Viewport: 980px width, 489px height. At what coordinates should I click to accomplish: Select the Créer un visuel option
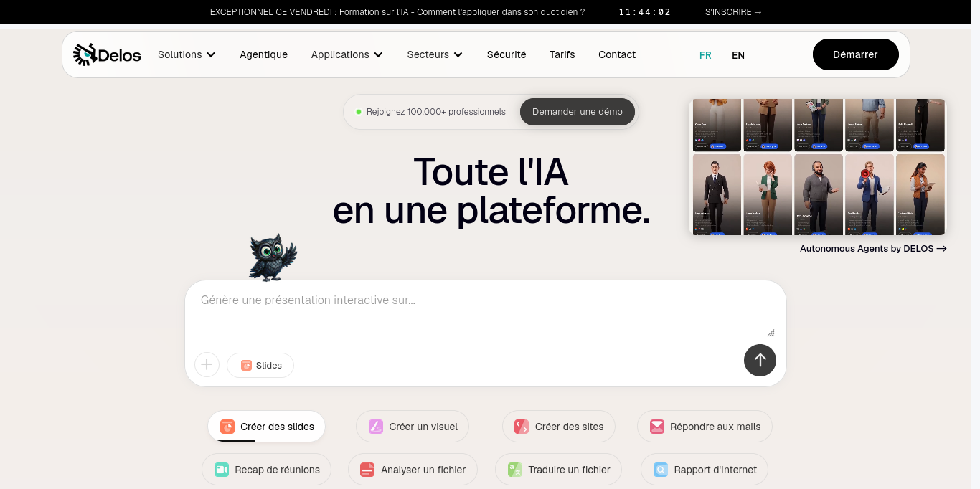(x=413, y=427)
